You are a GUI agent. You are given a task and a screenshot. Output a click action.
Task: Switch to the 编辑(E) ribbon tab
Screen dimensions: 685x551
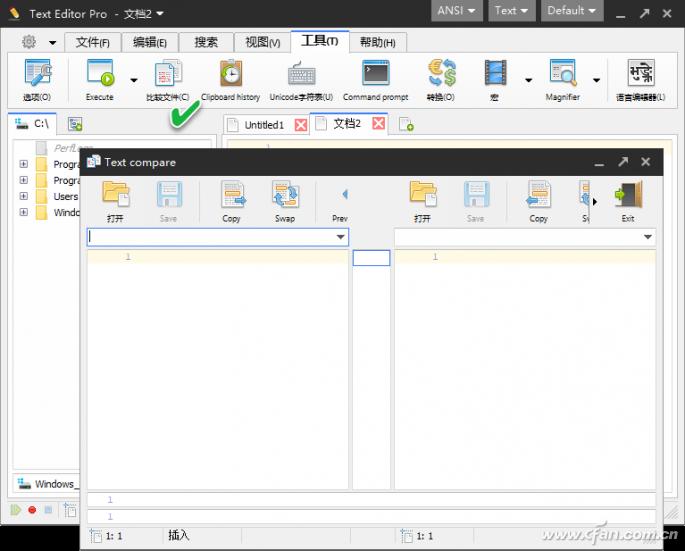(150, 42)
